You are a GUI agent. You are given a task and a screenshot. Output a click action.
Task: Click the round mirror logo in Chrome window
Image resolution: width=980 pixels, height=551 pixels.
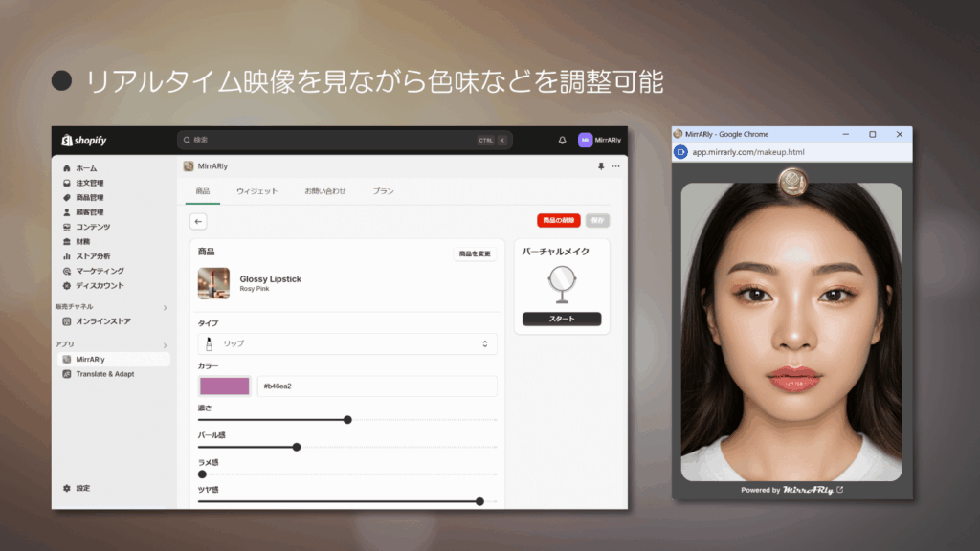[x=792, y=182]
